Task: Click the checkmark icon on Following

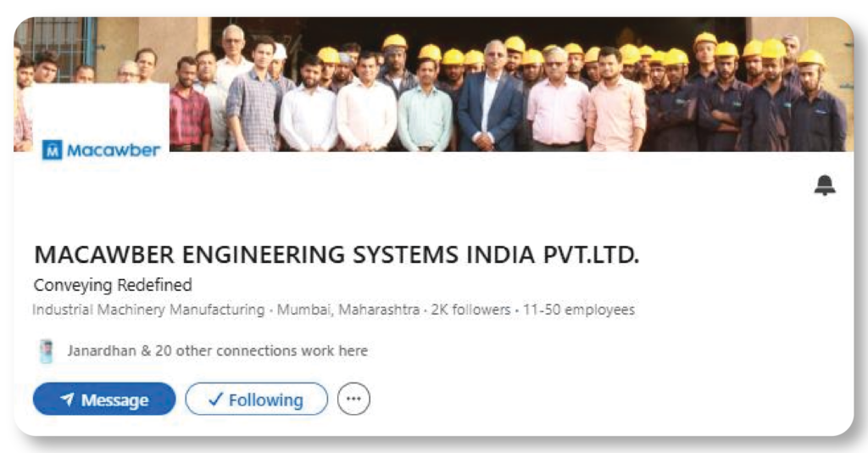Action: tap(215, 399)
